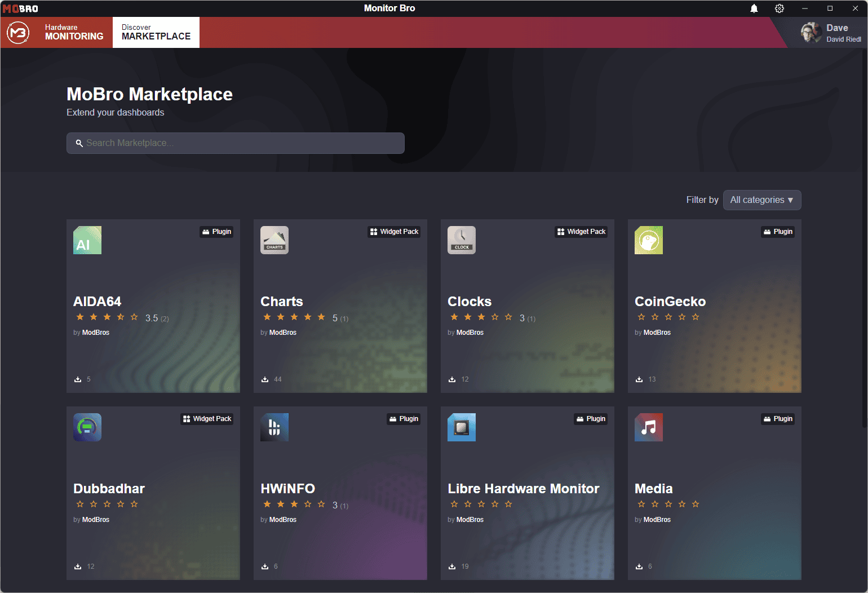Click the Widget Pack badge on Dubbadhar card

click(207, 419)
